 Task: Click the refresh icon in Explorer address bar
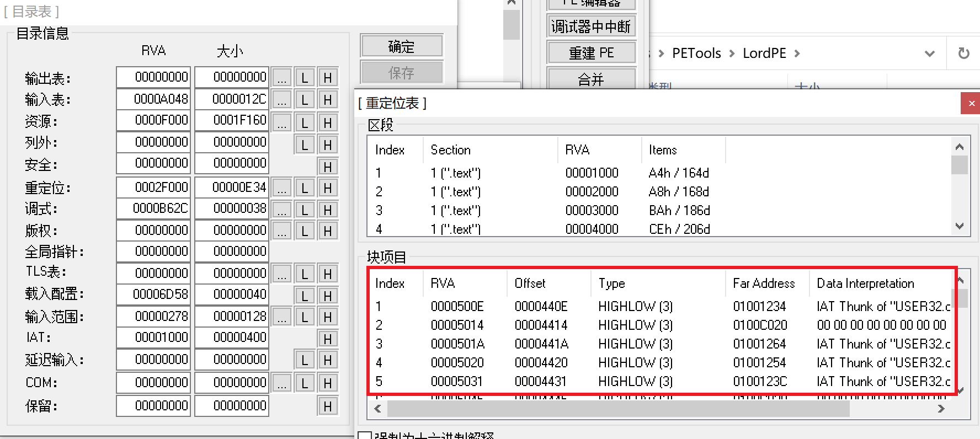(963, 53)
